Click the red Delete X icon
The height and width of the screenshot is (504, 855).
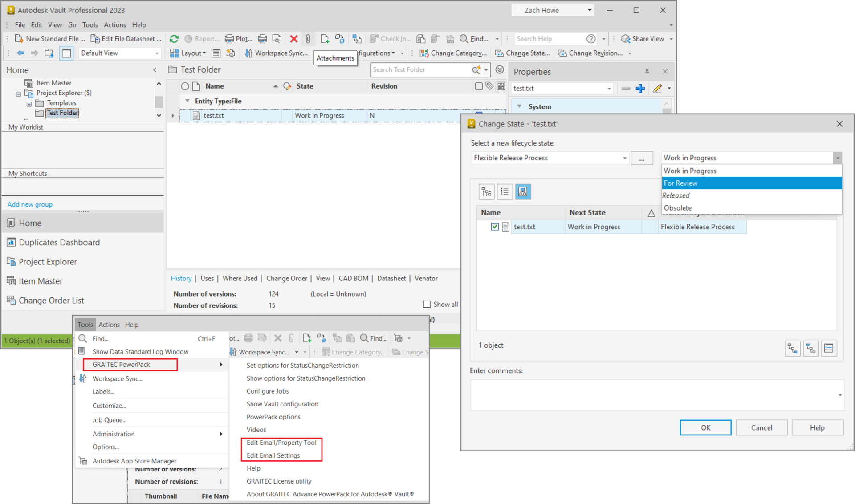tap(293, 39)
